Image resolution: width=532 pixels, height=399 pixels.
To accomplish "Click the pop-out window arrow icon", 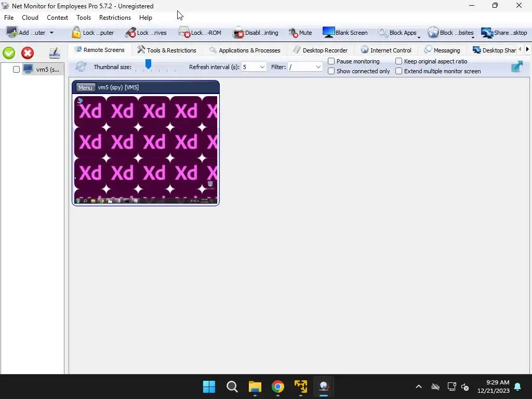I will 517,66.
